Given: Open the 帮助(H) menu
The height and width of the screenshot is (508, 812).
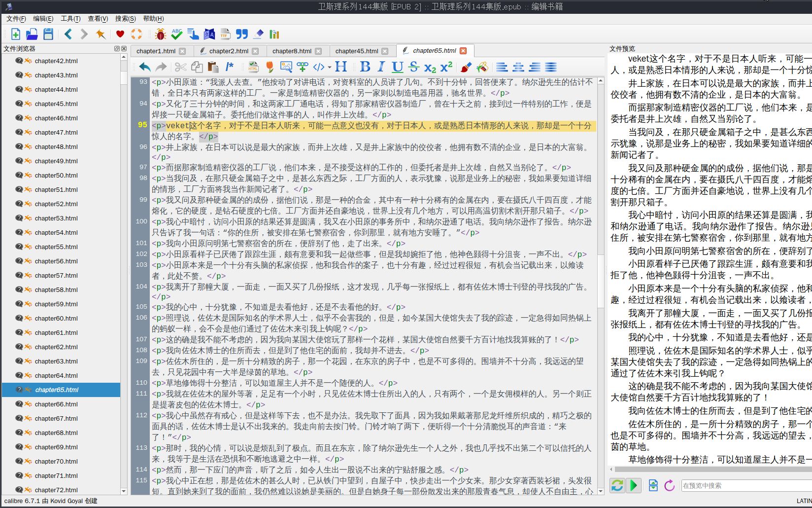Looking at the screenshot, I should point(153,19).
